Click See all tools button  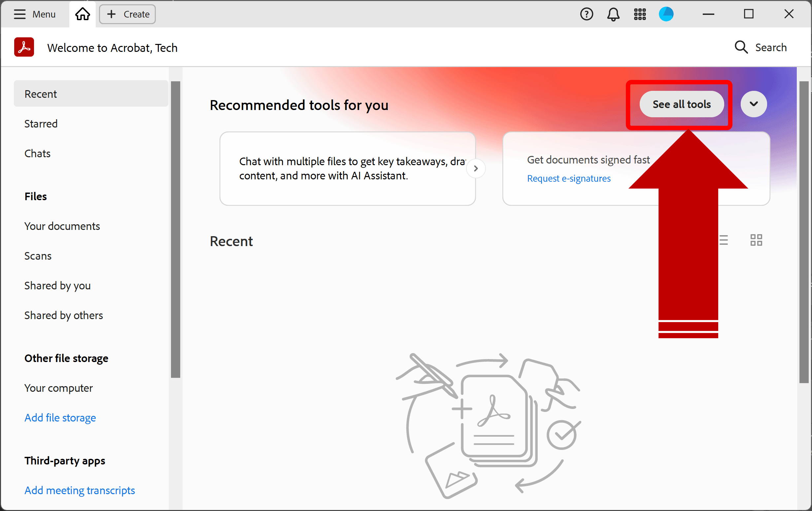click(682, 104)
